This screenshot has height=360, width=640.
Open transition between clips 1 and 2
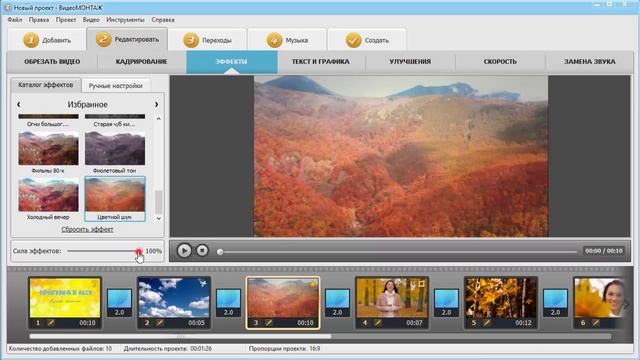[119, 303]
